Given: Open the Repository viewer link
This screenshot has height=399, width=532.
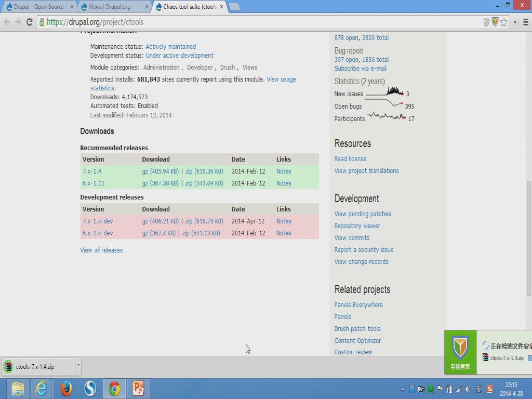Looking at the screenshot, I should tap(357, 226).
